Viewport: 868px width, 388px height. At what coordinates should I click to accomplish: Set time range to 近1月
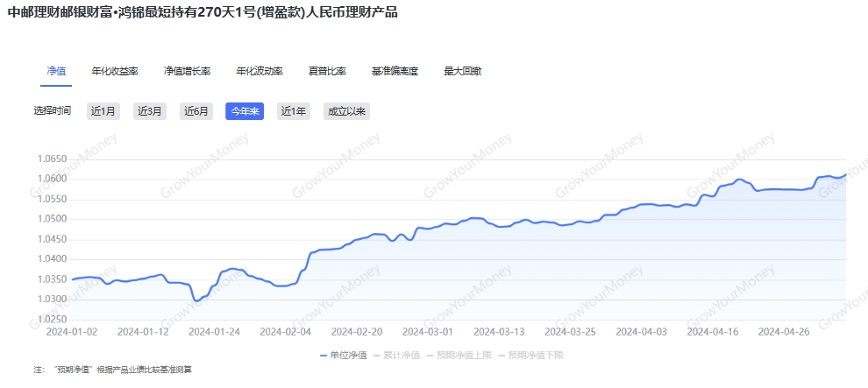[x=103, y=111]
